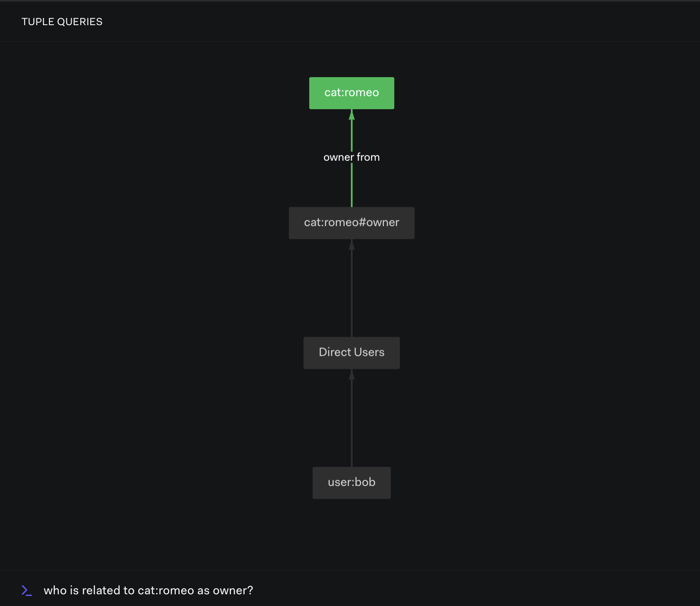700x606 pixels.
Task: Click the arrowhead pointing into cat:romeo#owner
Action: tap(352, 245)
